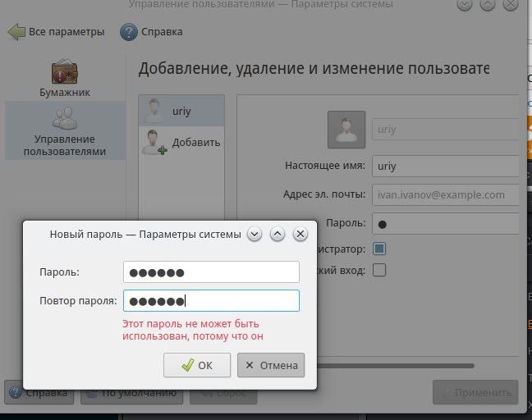This screenshot has width=532, height=420.
Task: Minimize the Новый пароль dialog
Action: [255, 234]
